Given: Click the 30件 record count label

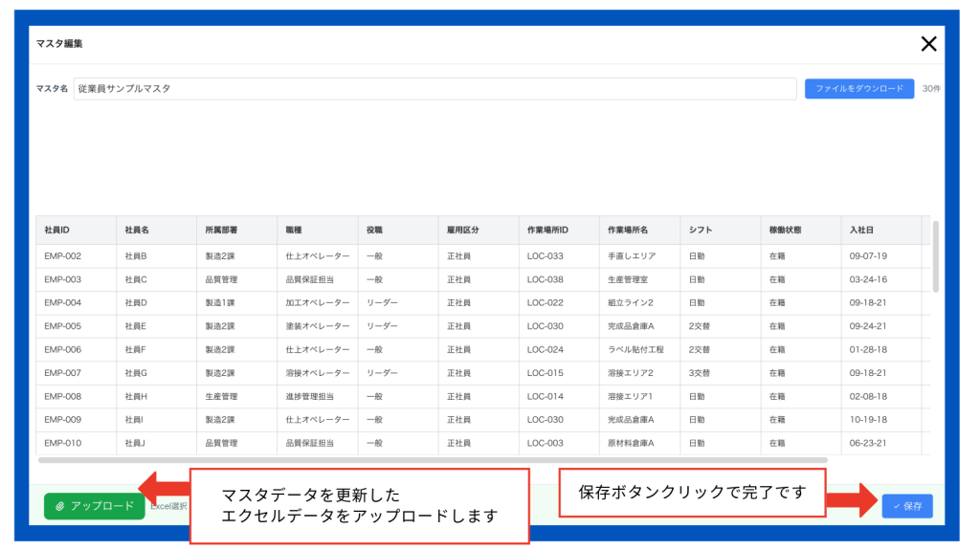Looking at the screenshot, I should 932,88.
